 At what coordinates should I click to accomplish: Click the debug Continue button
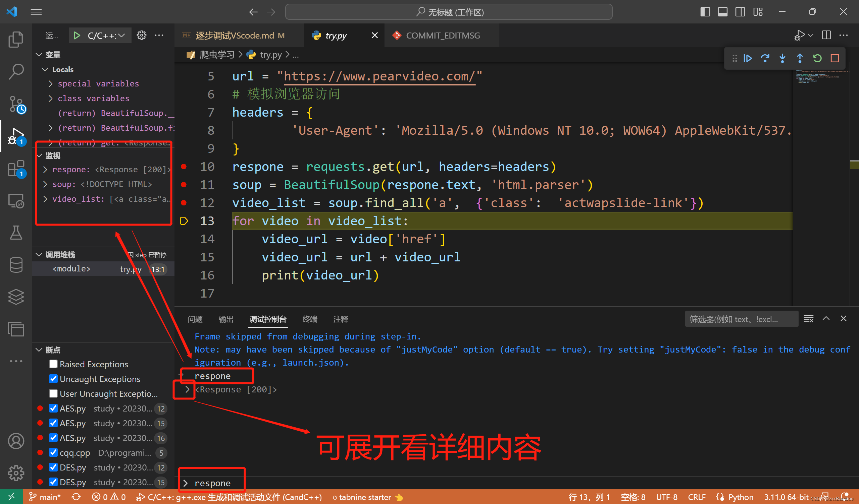[748, 59]
